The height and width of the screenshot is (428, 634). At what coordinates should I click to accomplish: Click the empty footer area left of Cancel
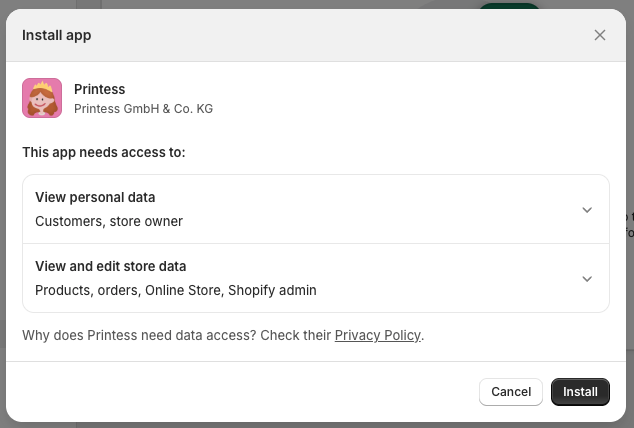240,392
